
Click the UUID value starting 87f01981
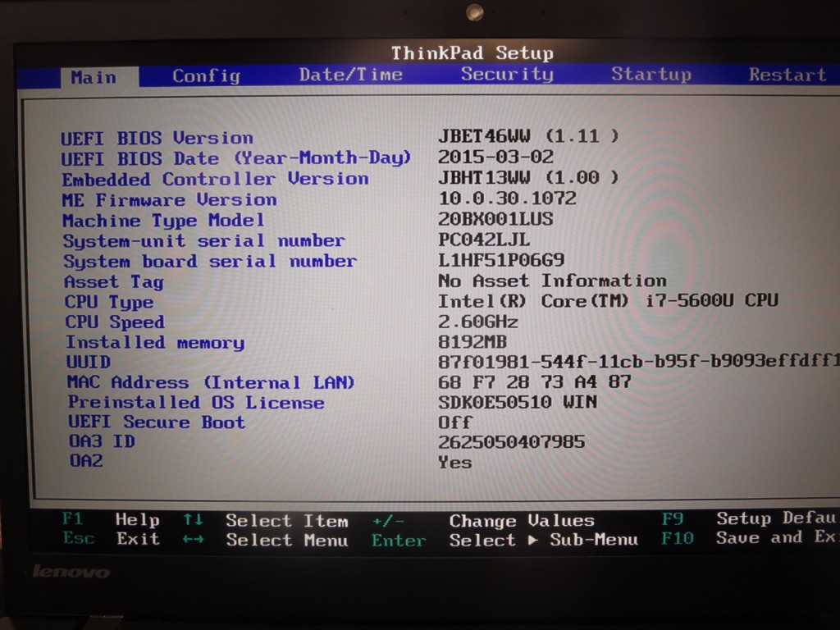click(639, 361)
